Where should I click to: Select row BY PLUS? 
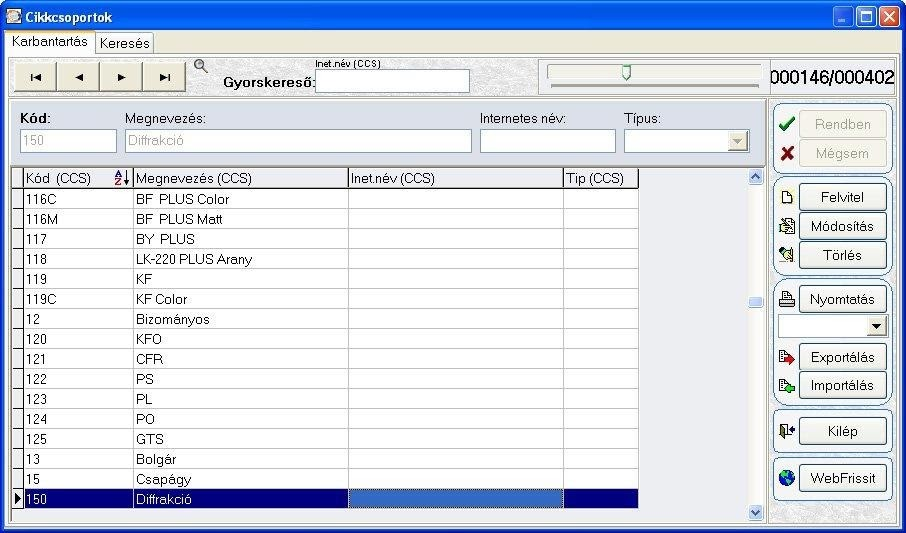click(331, 239)
